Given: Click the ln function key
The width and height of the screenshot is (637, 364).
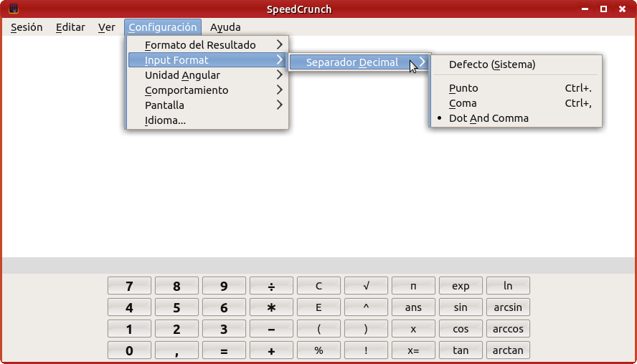Looking at the screenshot, I should (508, 286).
